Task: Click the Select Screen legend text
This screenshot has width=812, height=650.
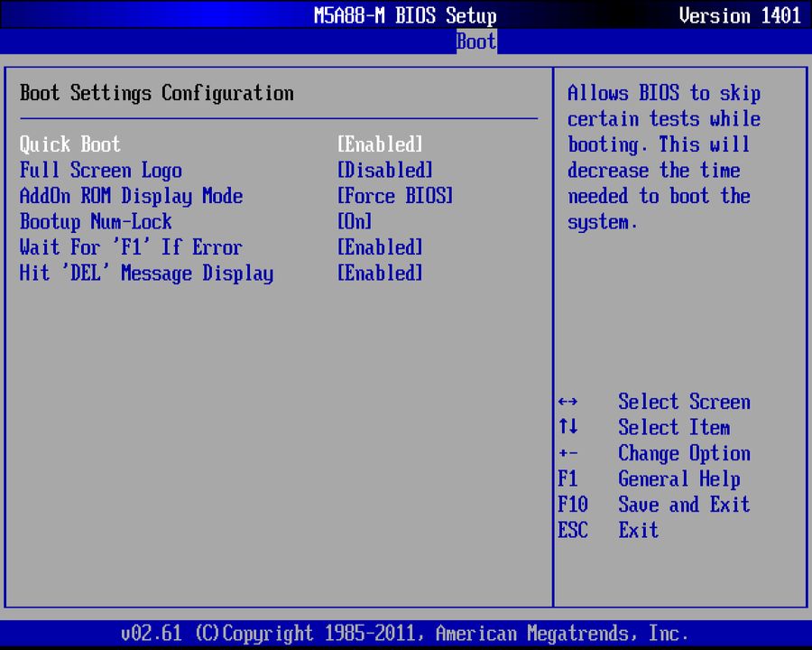Action: [684, 402]
